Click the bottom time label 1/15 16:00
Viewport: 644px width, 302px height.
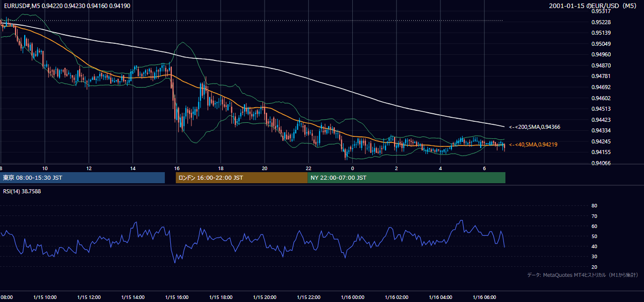(177, 297)
